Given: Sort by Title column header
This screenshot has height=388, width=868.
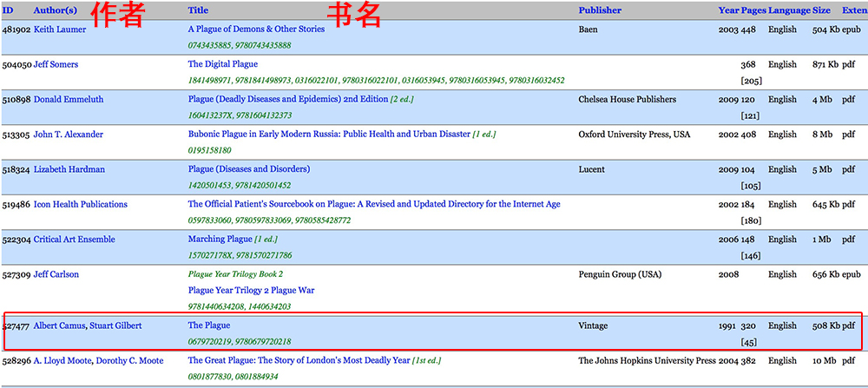Looking at the screenshot, I should [198, 10].
